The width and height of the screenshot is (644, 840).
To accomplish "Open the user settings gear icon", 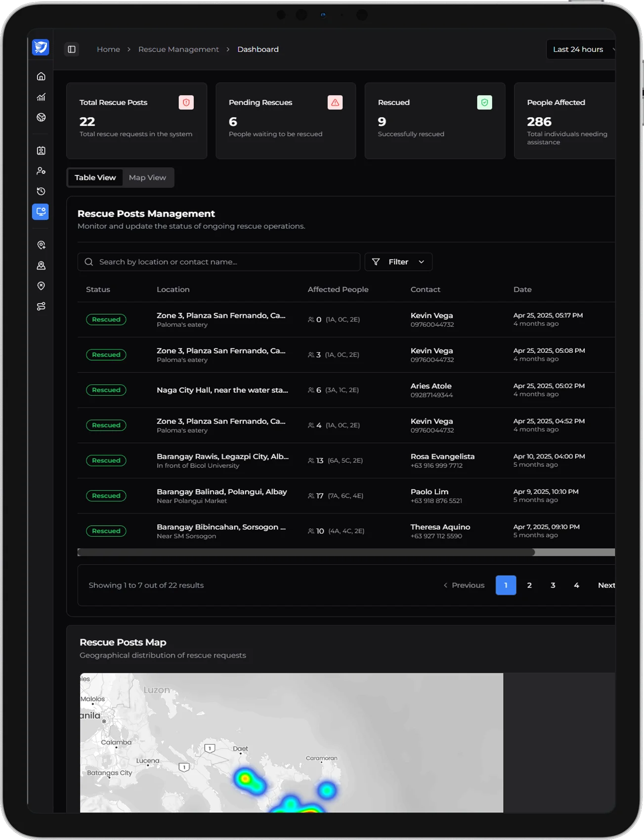I will pyautogui.click(x=41, y=171).
